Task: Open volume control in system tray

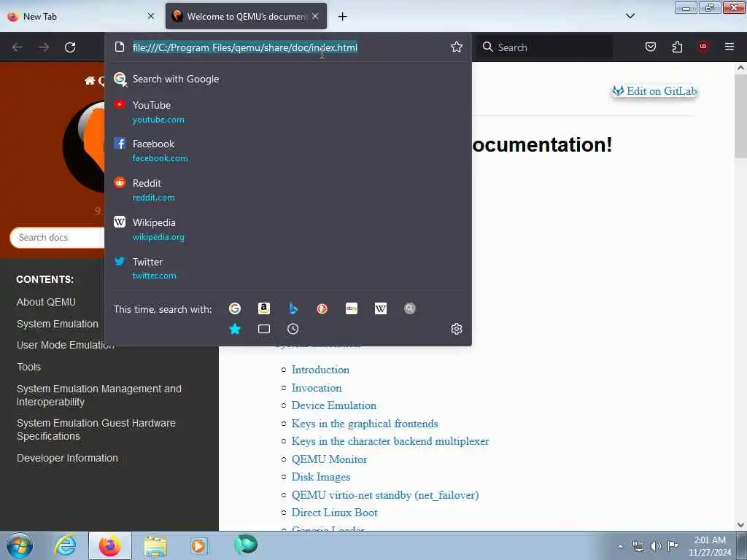Action: pyautogui.click(x=656, y=545)
